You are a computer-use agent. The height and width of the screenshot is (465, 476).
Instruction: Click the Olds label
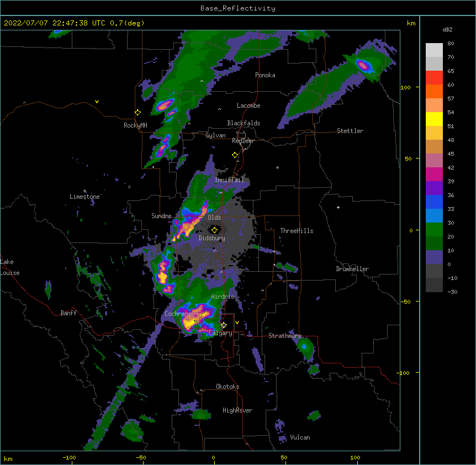click(214, 218)
